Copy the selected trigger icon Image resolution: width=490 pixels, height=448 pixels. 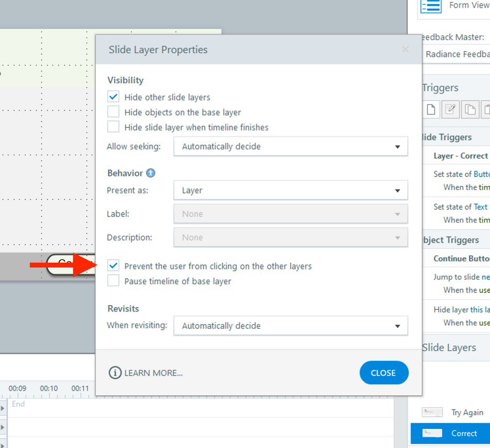click(x=470, y=110)
